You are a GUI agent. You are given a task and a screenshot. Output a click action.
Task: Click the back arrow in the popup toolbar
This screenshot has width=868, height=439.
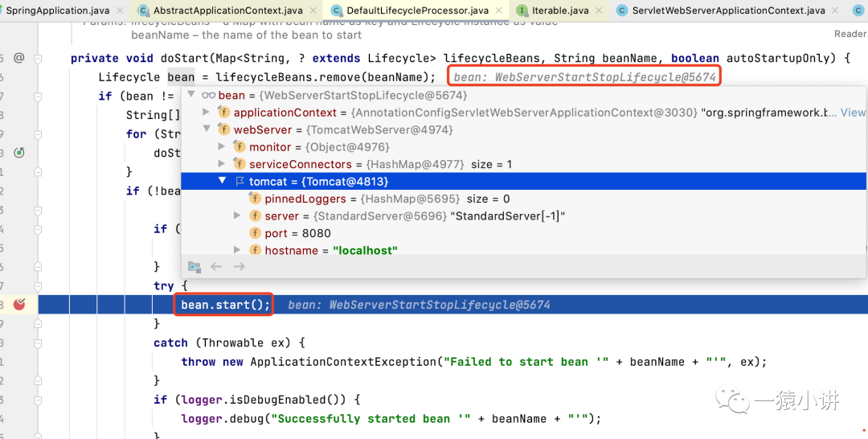click(216, 267)
